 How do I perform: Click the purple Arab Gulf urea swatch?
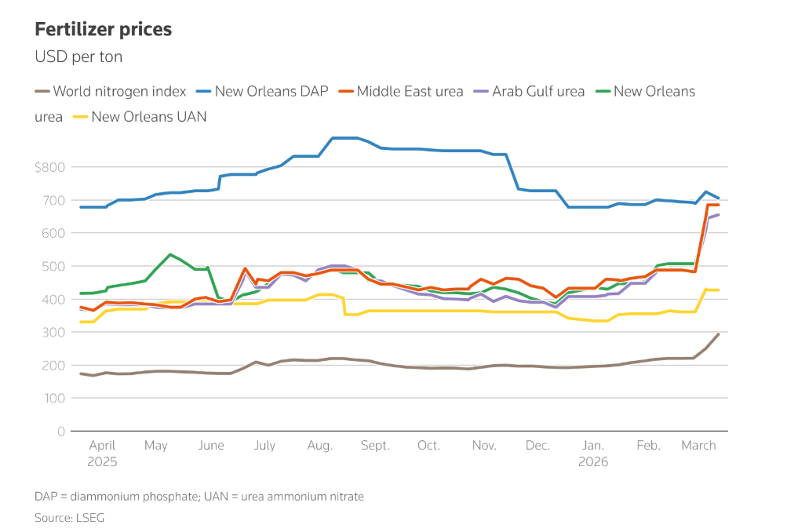click(x=481, y=92)
